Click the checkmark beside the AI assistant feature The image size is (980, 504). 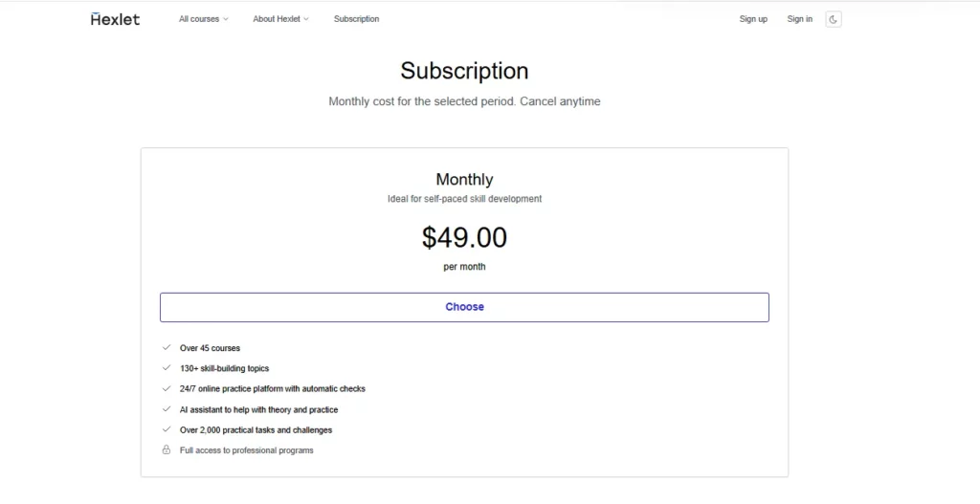click(x=167, y=409)
